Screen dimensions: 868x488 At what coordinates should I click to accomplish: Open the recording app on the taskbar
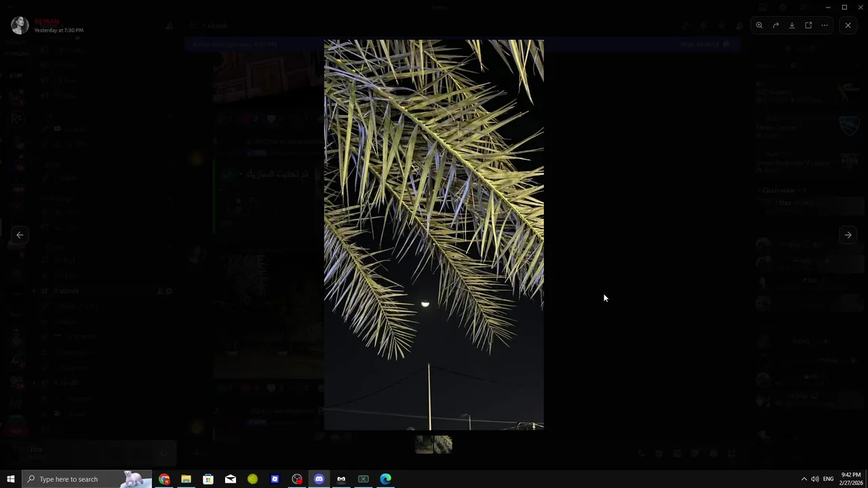coord(297,479)
